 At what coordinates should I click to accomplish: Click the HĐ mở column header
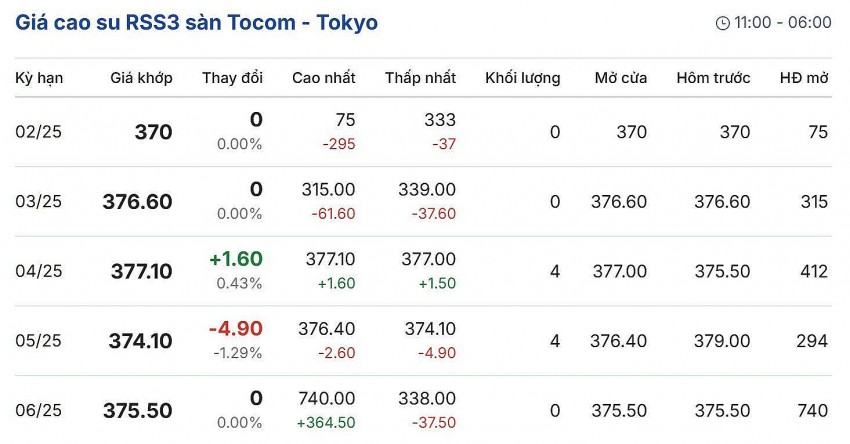pos(804,78)
